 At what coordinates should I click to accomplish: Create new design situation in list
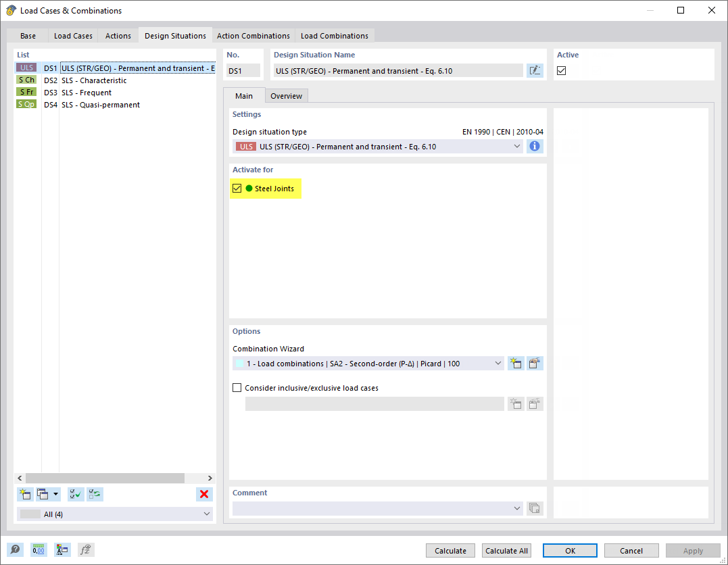pyautogui.click(x=25, y=495)
